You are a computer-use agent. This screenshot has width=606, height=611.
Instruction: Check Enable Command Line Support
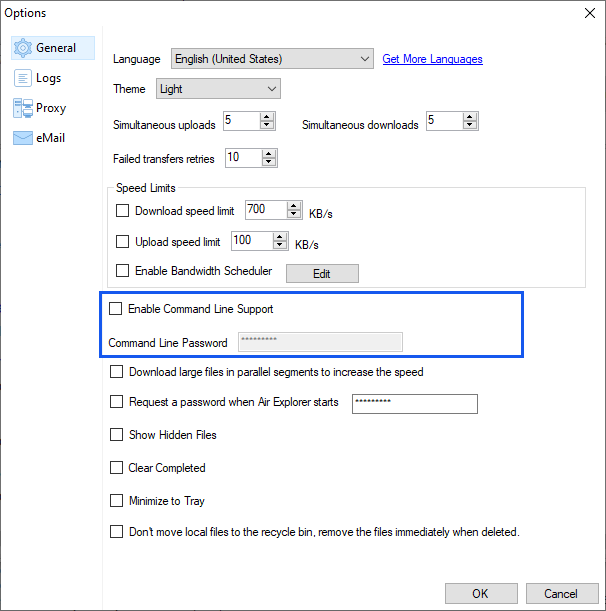[x=115, y=309]
